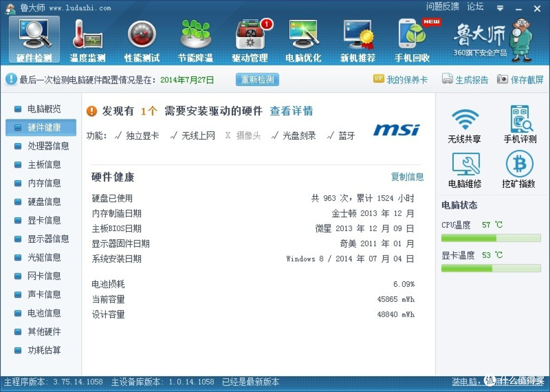The width and height of the screenshot is (550, 392).
Task: Click 显示器固件日期 row value 奇美
Action: tap(377, 244)
